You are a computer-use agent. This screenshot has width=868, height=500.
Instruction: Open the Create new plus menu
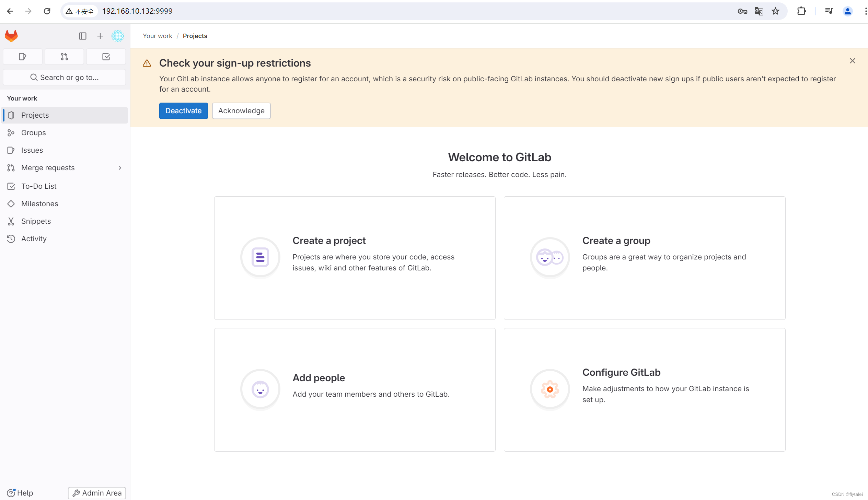[x=100, y=36]
